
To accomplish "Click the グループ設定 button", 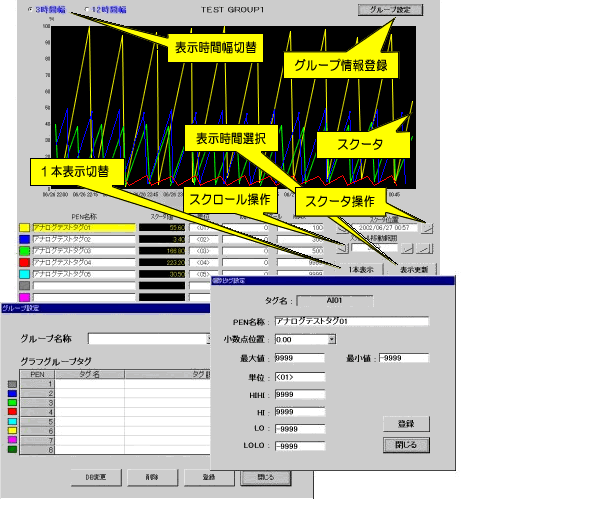I will click(x=389, y=10).
